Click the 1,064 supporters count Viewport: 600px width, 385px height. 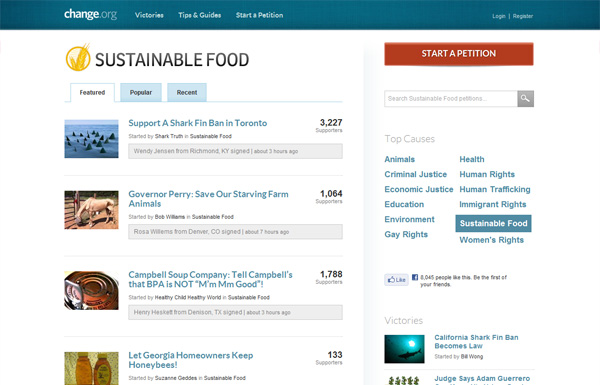pos(331,194)
